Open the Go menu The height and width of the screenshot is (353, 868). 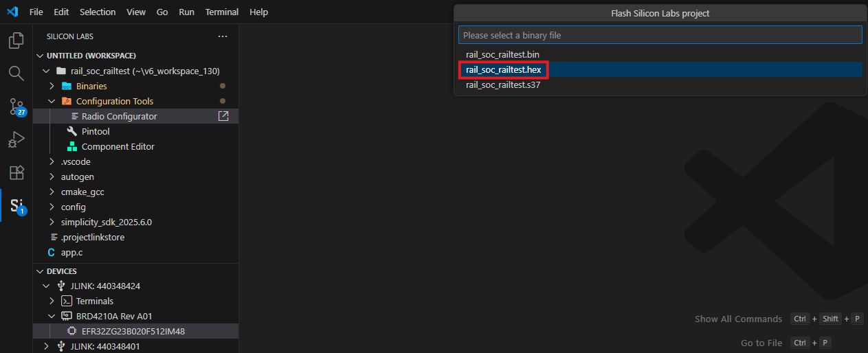click(162, 12)
